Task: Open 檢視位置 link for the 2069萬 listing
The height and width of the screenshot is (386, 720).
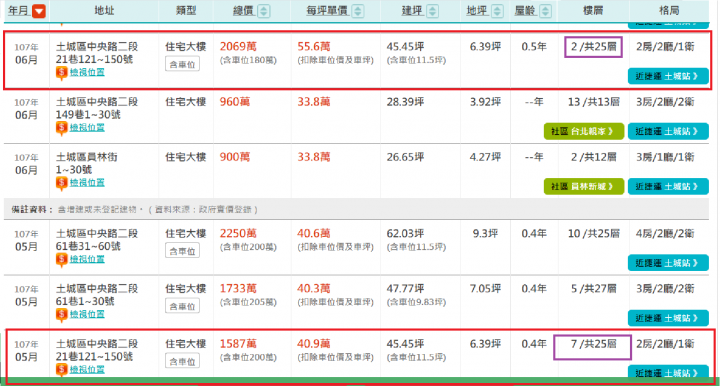Action: point(87,72)
